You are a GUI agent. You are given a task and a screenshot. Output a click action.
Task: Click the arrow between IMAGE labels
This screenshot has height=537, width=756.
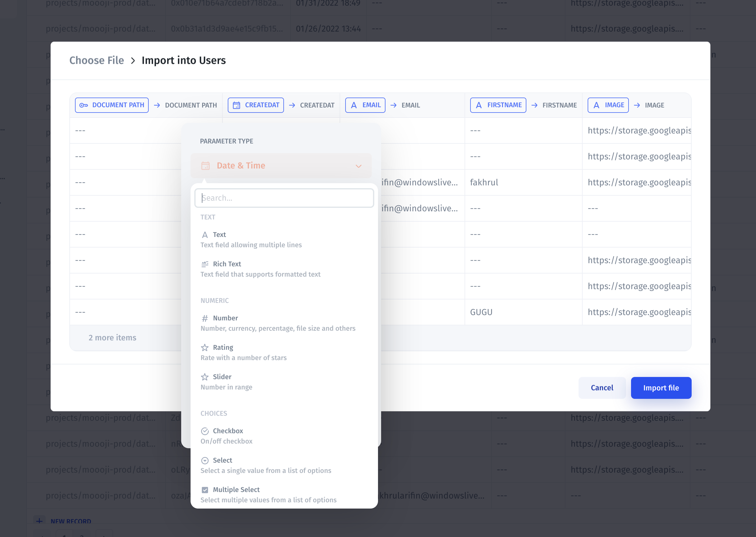637,105
